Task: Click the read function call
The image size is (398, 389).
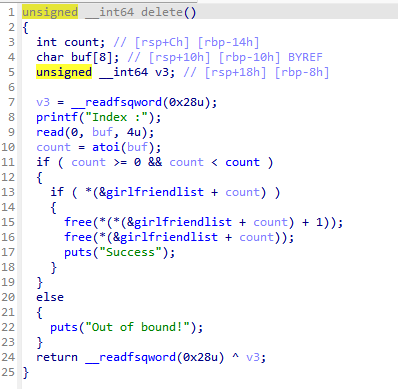Action: (x=50, y=132)
